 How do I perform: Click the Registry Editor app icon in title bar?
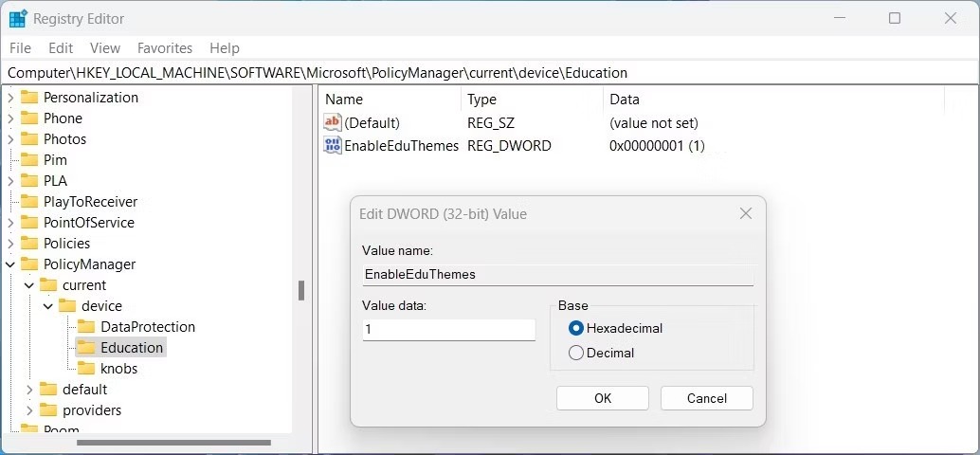click(x=17, y=19)
